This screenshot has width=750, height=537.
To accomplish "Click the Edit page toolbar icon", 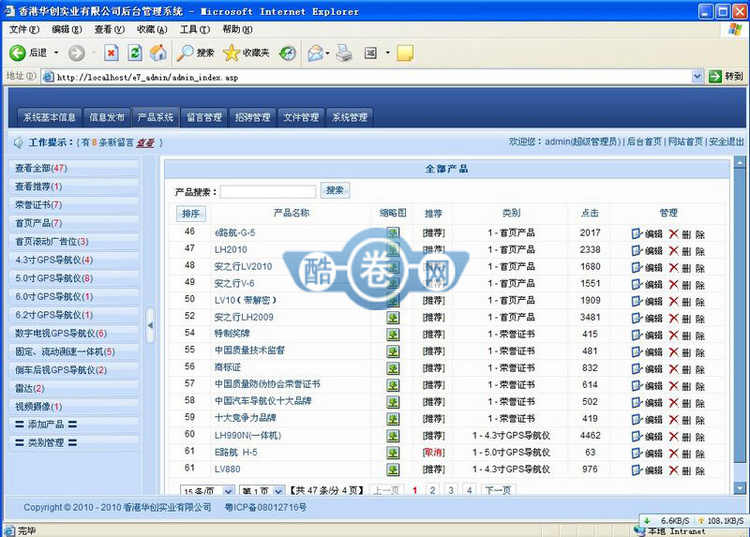I will click(371, 53).
